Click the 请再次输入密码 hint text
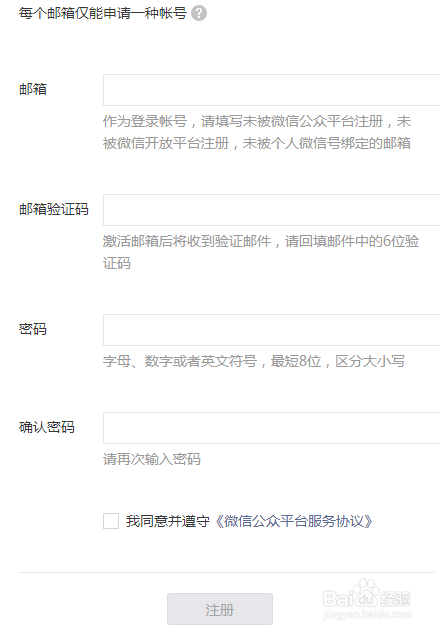440x632 pixels. coord(152,459)
